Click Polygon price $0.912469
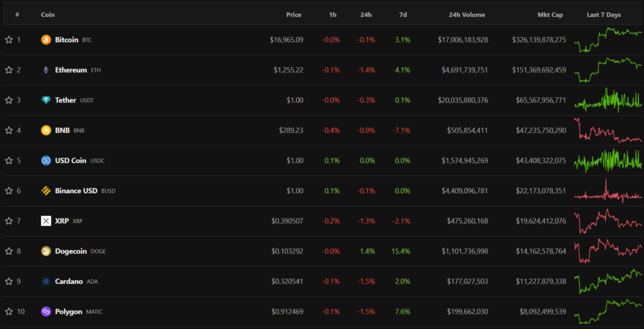 [287, 312]
